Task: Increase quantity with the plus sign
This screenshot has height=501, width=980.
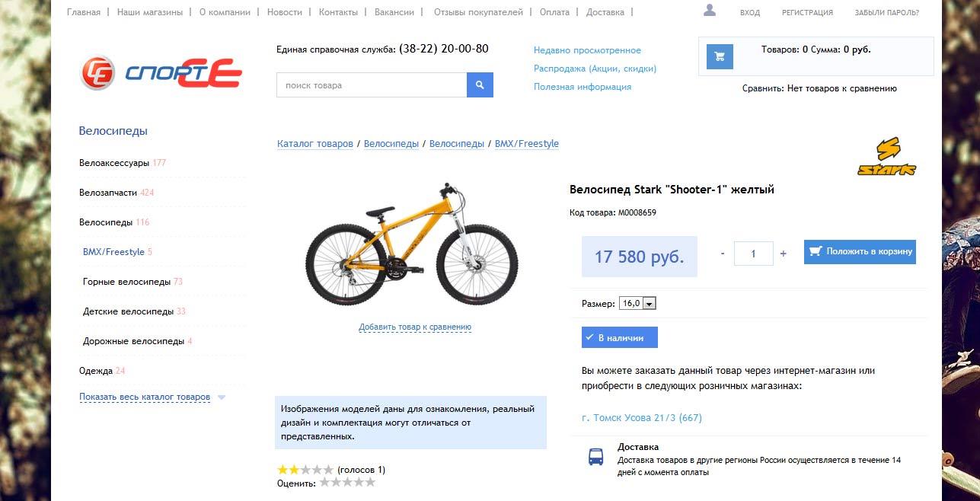Action: coord(784,254)
